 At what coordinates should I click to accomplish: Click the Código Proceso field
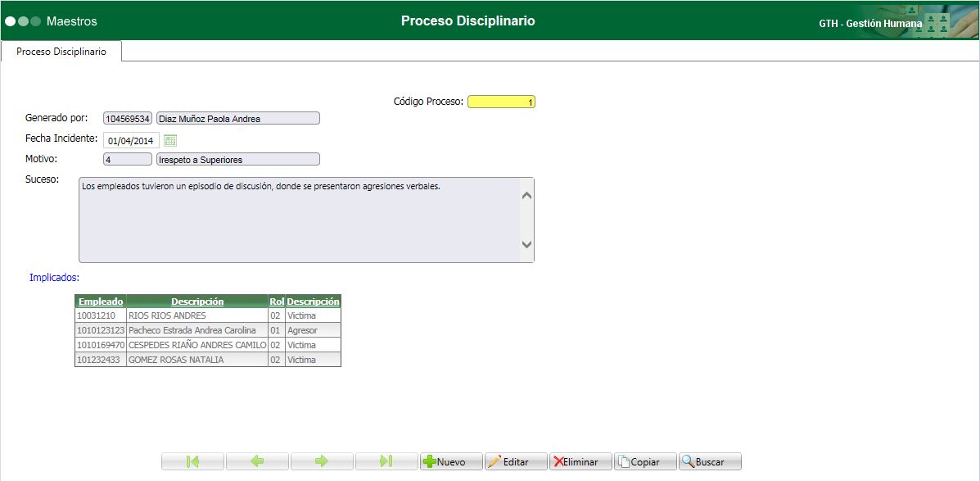(501, 102)
